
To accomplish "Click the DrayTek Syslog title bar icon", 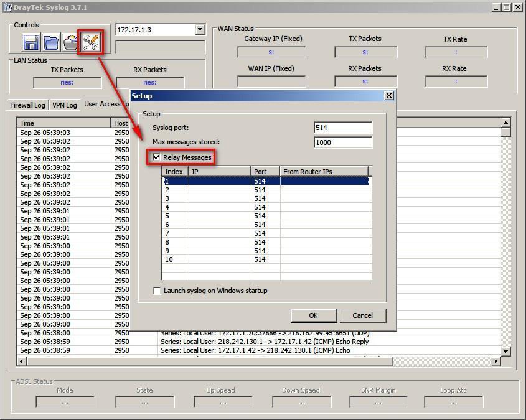I will tap(7, 7).
